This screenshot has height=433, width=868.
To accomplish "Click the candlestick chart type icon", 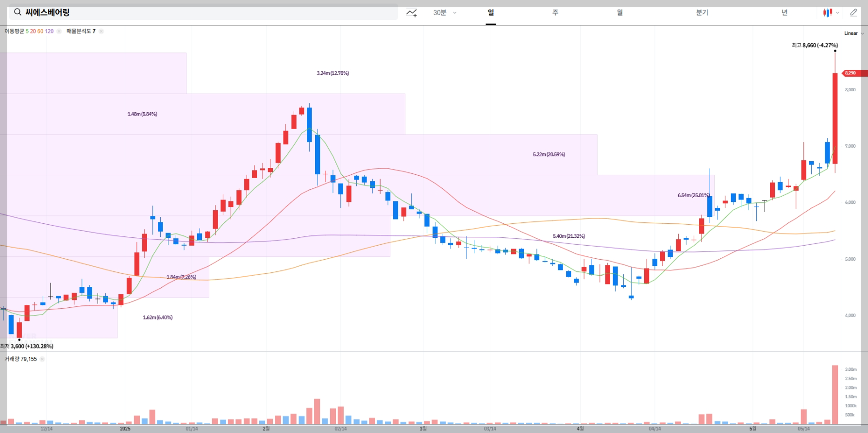I will (827, 13).
